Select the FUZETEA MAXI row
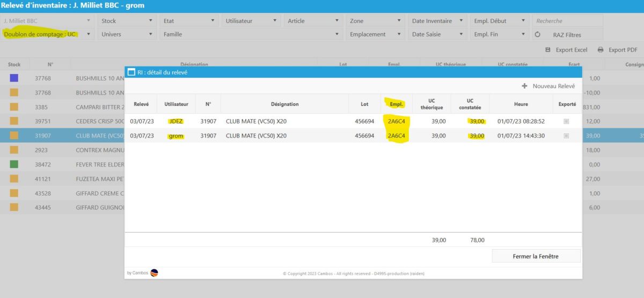 (x=62, y=178)
